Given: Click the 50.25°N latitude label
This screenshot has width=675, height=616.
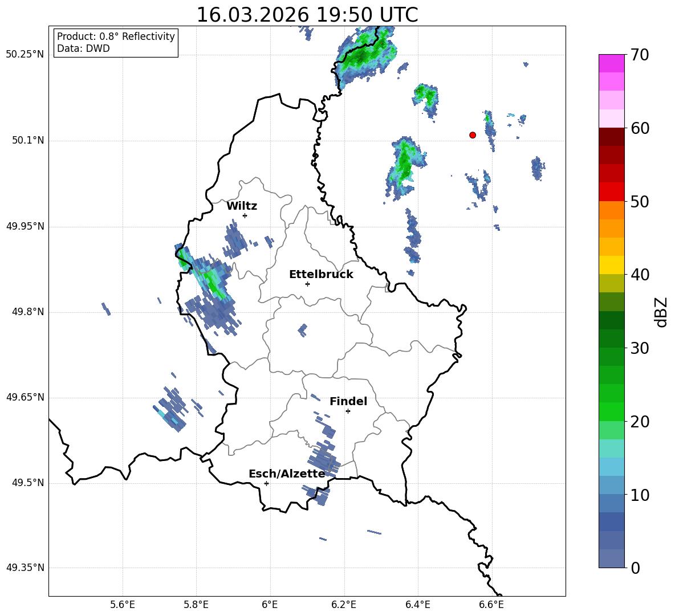Looking at the screenshot, I should 25,55.
